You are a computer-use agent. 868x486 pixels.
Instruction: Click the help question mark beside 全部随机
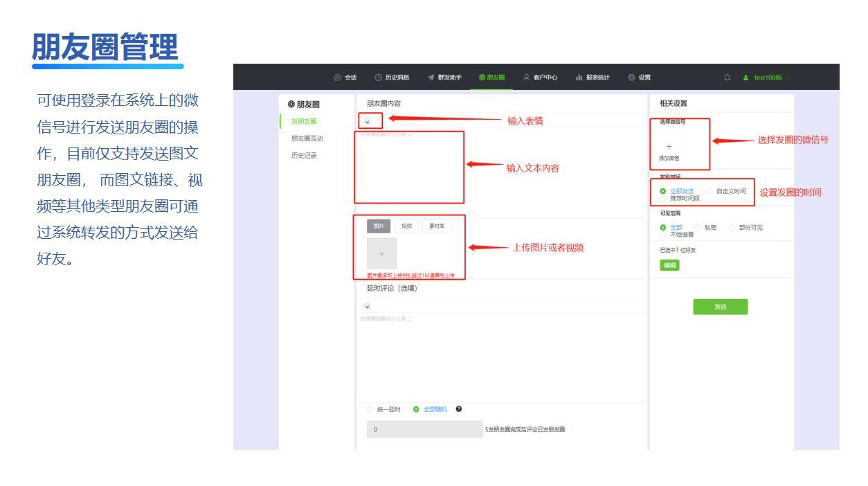click(458, 409)
